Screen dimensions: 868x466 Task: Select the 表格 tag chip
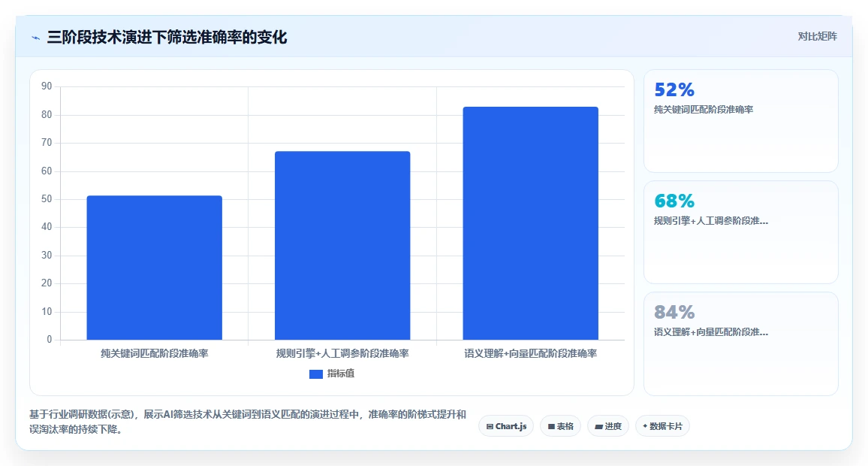(560, 426)
